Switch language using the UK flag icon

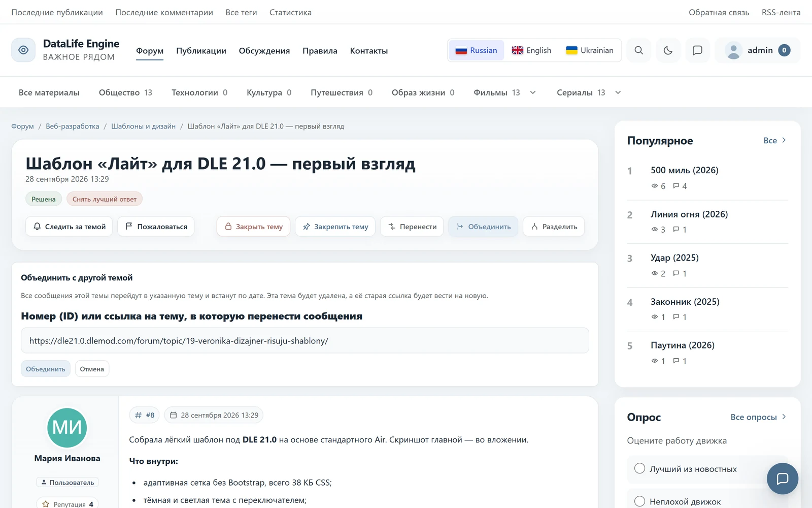point(517,50)
